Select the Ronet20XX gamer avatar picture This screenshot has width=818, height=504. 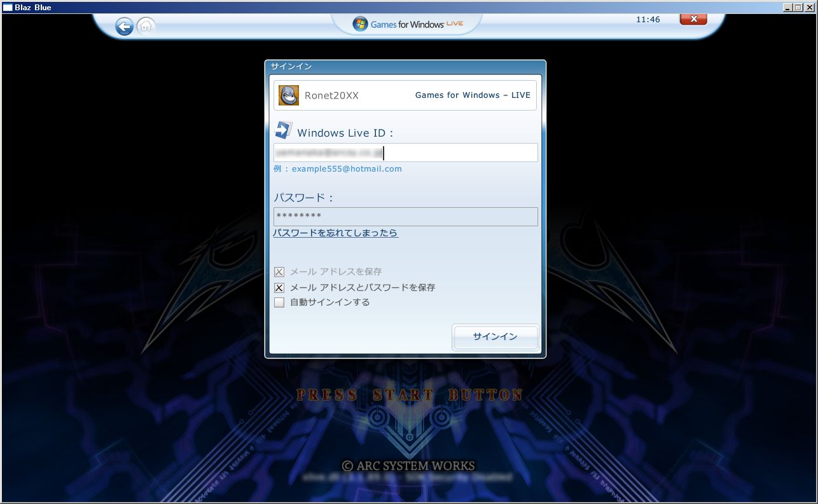(x=289, y=95)
